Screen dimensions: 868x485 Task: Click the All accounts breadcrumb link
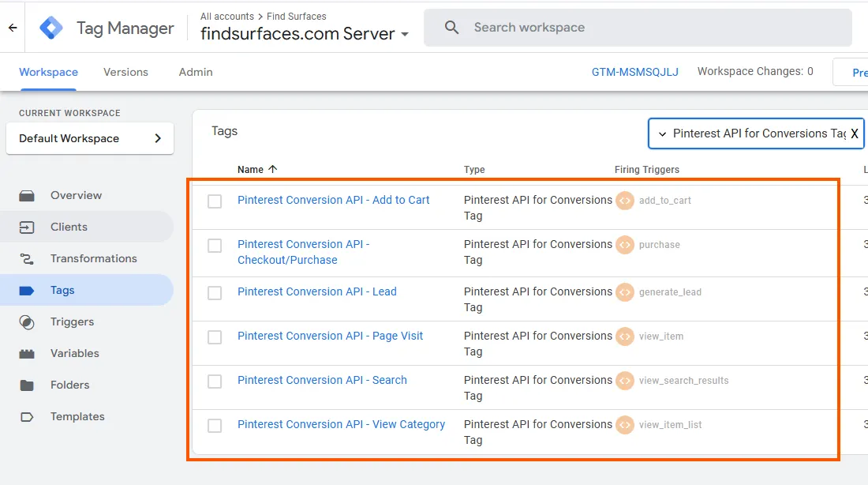coord(227,17)
